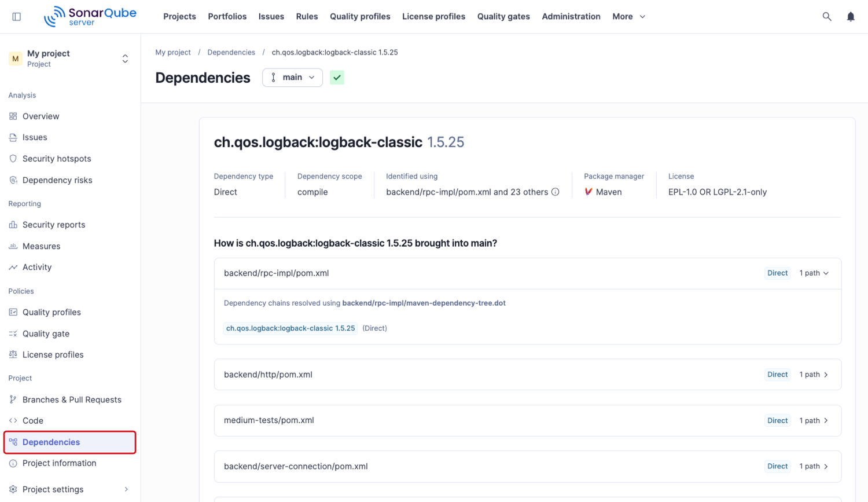Click the search magnifier icon
The image size is (868, 502).
pyautogui.click(x=827, y=17)
